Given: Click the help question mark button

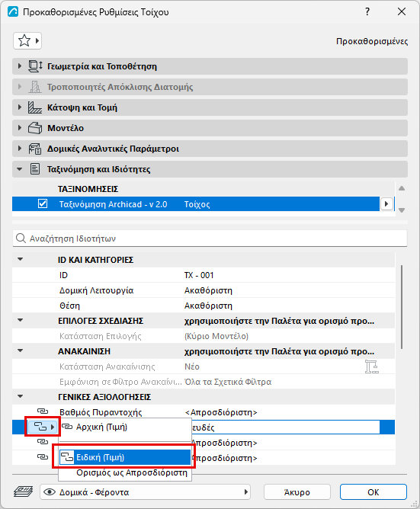Looking at the screenshot, I should (x=367, y=12).
